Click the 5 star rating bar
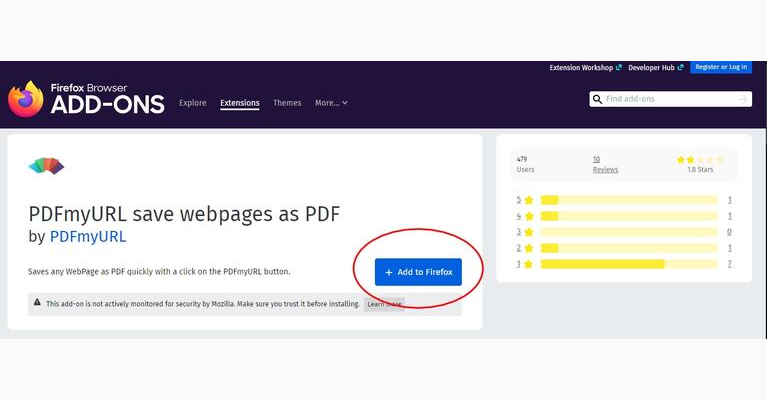 [x=629, y=200]
